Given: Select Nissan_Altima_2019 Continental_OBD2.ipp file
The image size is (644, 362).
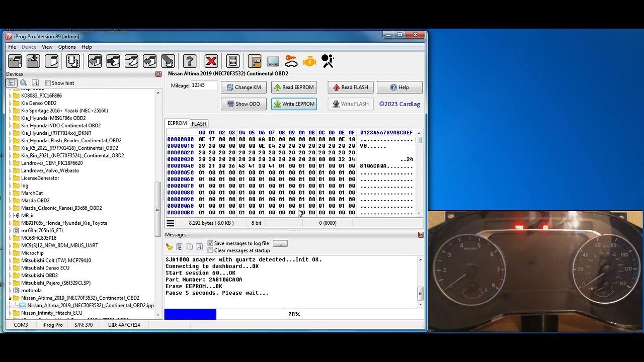Looking at the screenshot, I should (x=91, y=306).
